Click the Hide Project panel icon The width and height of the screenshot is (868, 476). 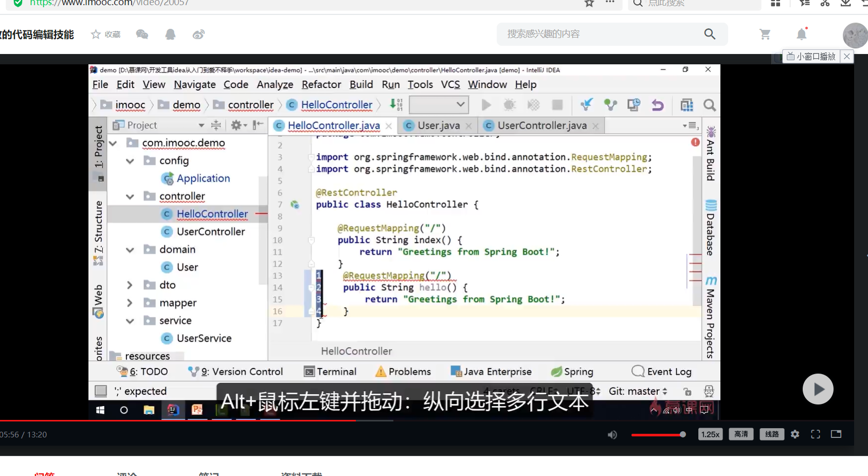point(258,125)
